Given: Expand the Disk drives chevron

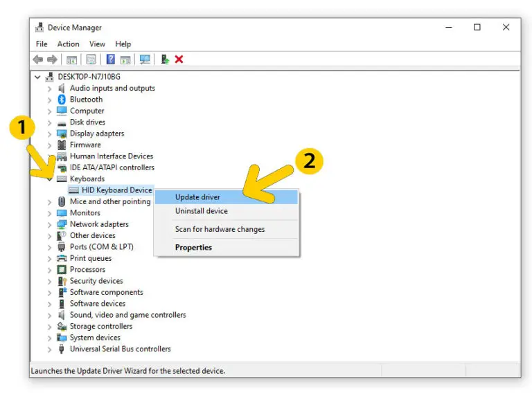Looking at the screenshot, I should coord(50,122).
